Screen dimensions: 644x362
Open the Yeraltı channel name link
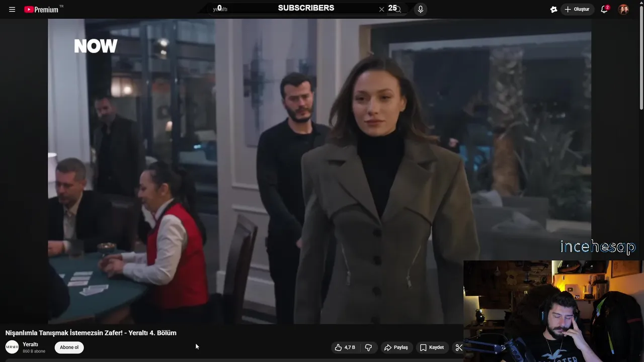[30, 344]
